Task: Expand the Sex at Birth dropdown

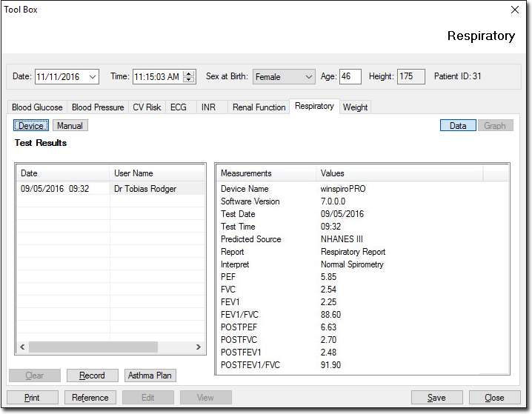Action: [x=308, y=77]
